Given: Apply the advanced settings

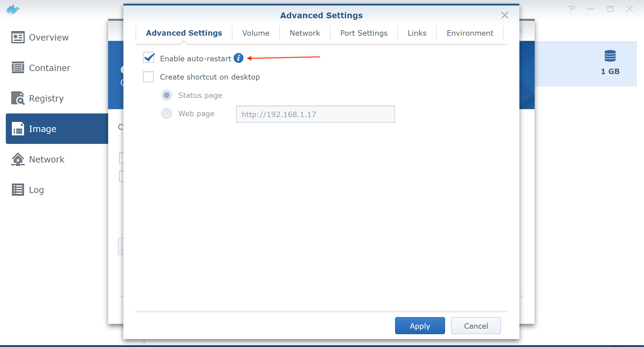Looking at the screenshot, I should 420,326.
